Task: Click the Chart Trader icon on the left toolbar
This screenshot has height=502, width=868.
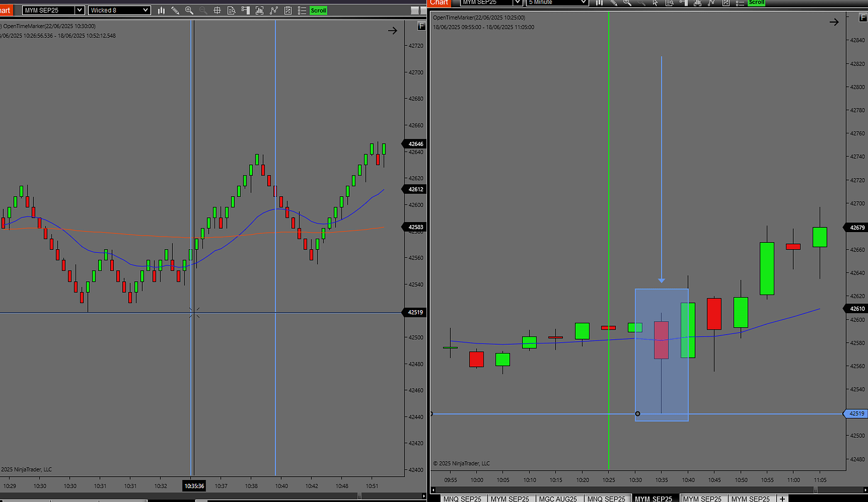Action: (246, 10)
